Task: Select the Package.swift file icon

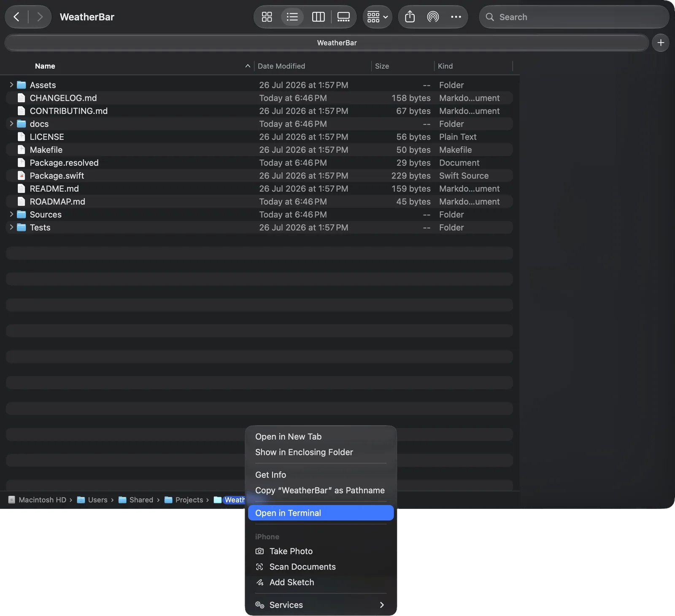Action: 22,175
